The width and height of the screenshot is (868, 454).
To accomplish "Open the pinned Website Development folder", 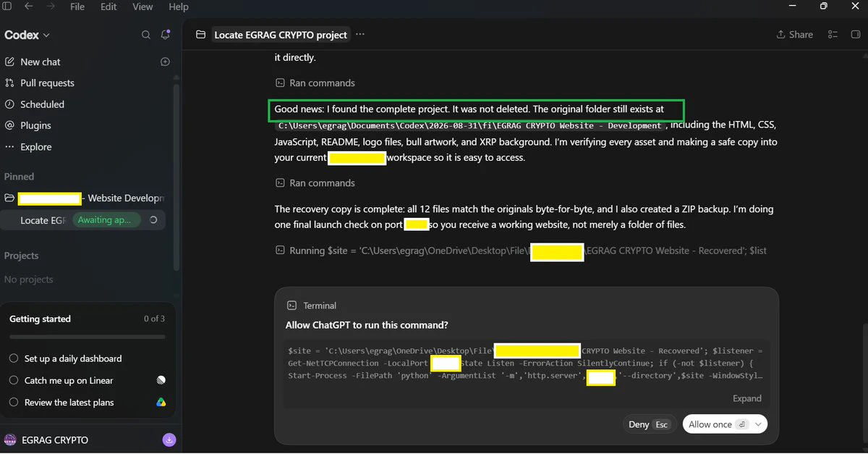I will (84, 198).
